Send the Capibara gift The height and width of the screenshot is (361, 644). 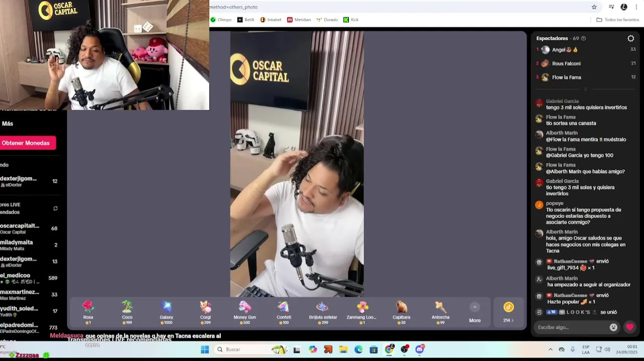[401, 312]
